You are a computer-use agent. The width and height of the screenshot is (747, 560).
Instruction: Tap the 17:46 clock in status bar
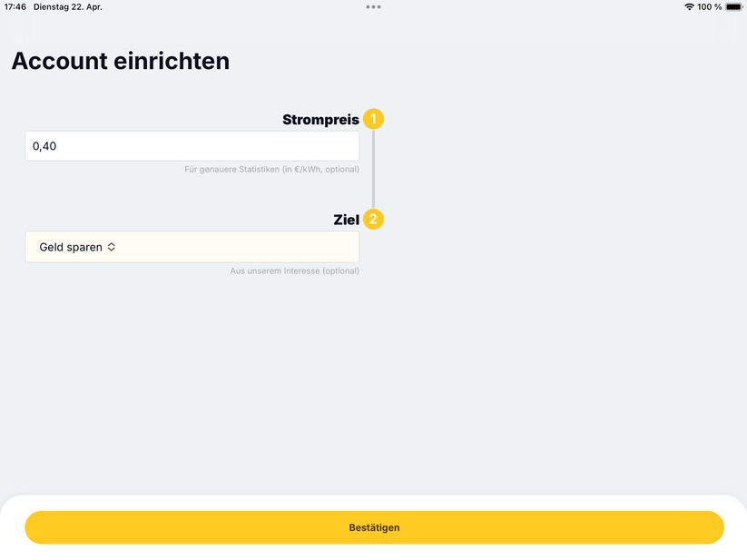pyautogui.click(x=15, y=6)
